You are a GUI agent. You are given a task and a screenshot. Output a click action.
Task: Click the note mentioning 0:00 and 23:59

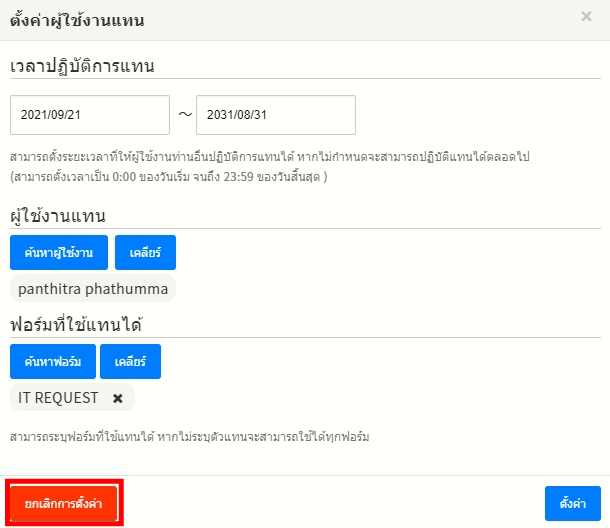(169, 177)
